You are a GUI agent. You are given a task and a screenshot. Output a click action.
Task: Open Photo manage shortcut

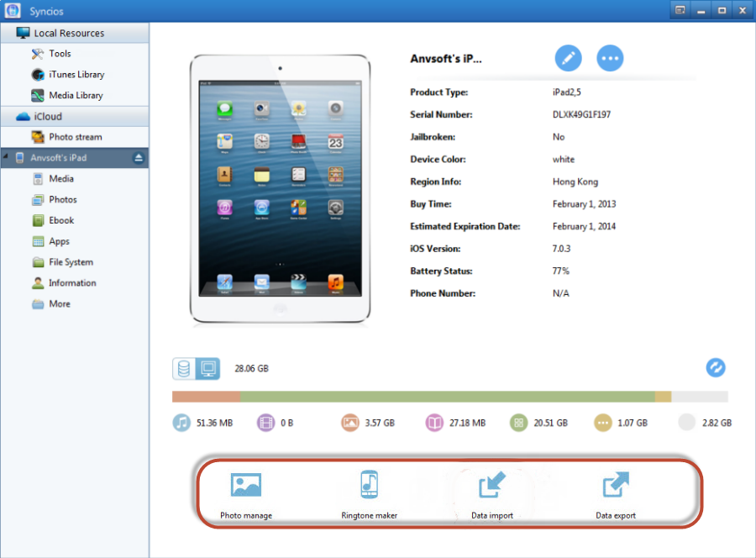(246, 495)
